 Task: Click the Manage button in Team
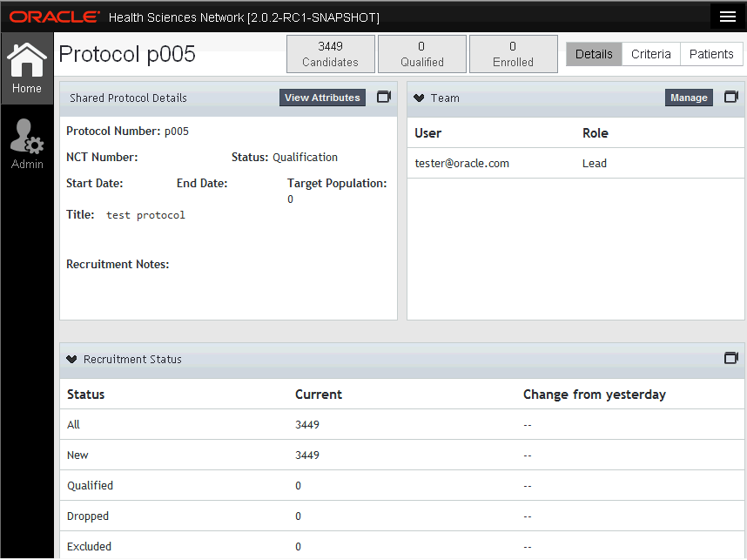point(689,98)
